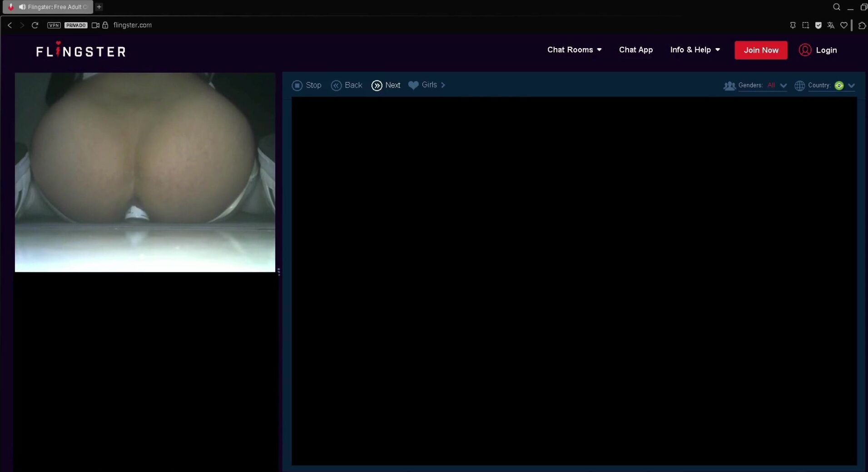The image size is (868, 472).
Task: Click the translate icon in browser toolbar
Action: click(831, 25)
